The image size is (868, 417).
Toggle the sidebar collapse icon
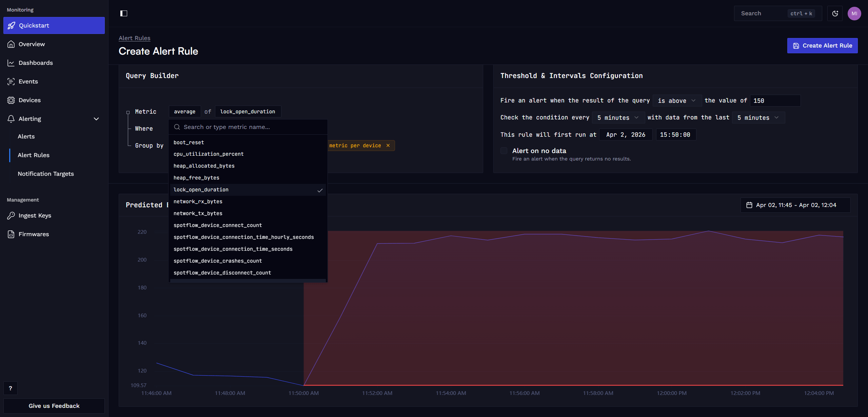(x=124, y=14)
